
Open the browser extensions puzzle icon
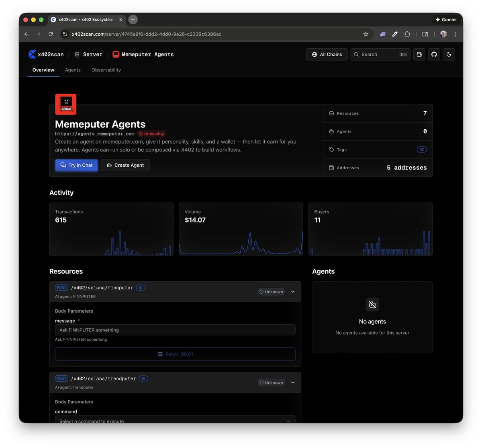point(407,34)
